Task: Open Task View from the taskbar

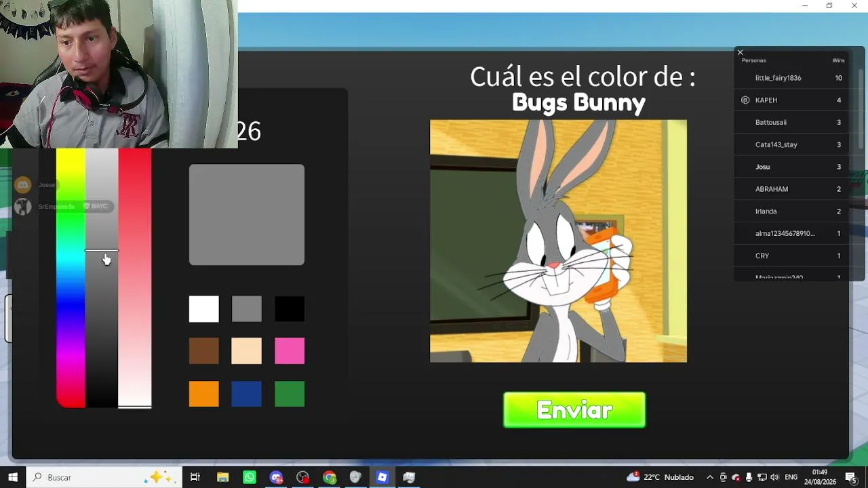Action: [x=195, y=477]
